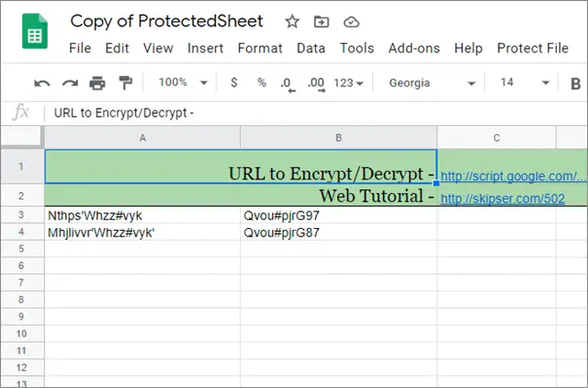Select the Paint format roller icon
Image resolution: width=588 pixels, height=388 pixels.
pyautogui.click(x=125, y=83)
